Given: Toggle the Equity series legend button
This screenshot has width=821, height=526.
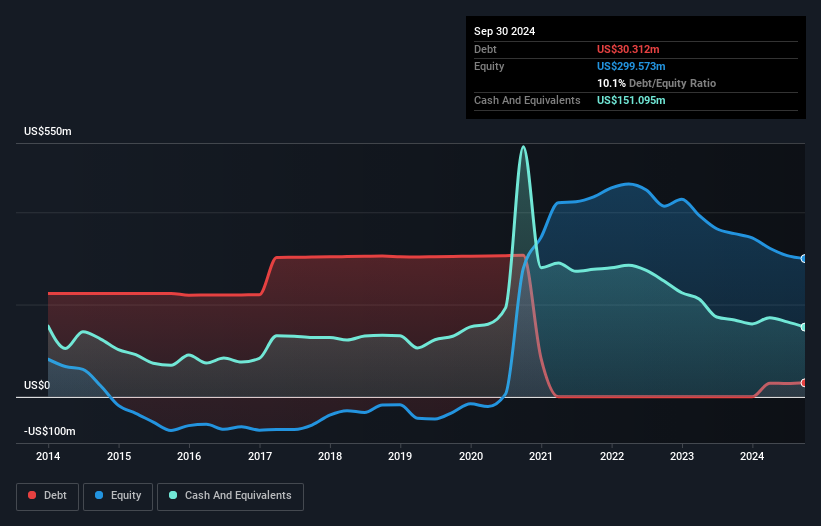Looking at the screenshot, I should tap(118, 496).
